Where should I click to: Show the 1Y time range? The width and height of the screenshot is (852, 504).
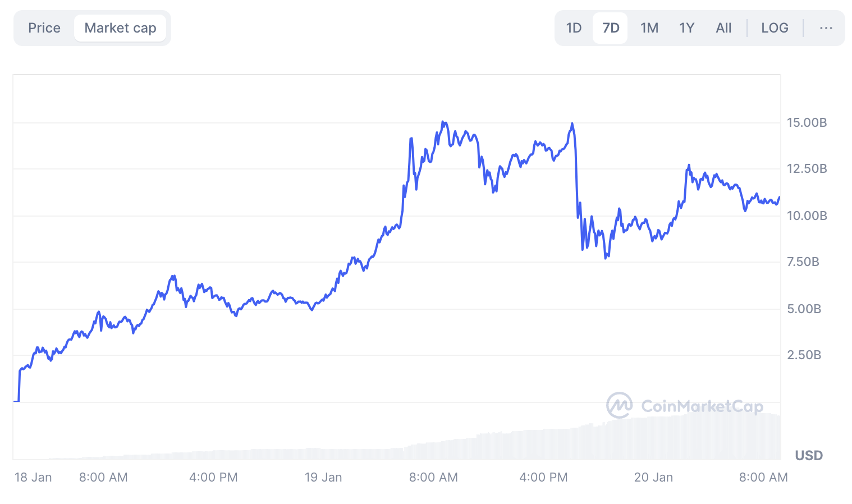tap(687, 28)
